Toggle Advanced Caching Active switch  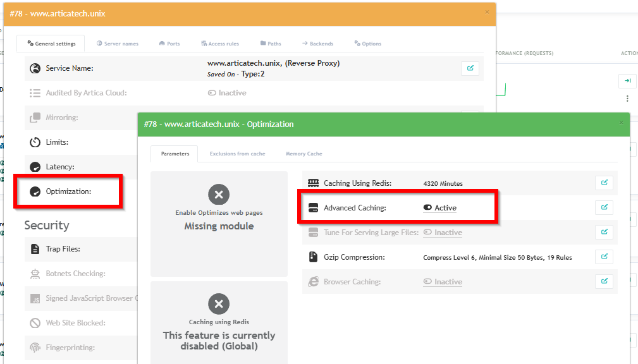click(x=440, y=208)
